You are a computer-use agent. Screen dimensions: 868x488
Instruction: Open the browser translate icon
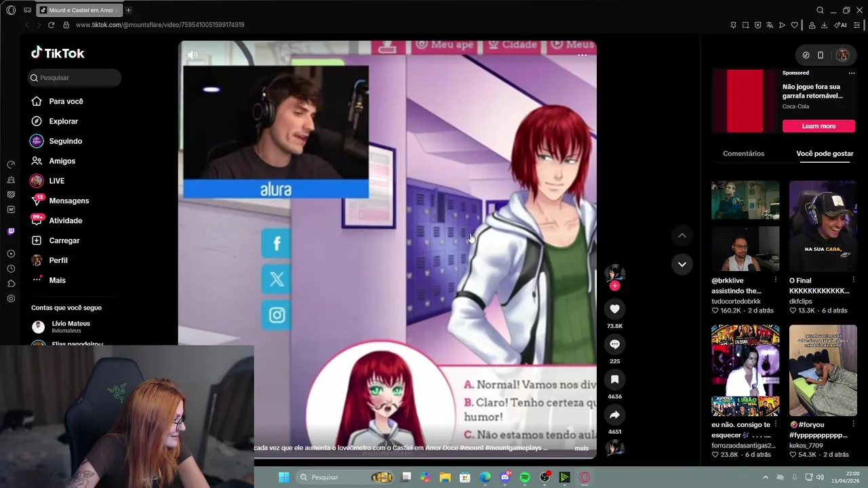pos(770,25)
